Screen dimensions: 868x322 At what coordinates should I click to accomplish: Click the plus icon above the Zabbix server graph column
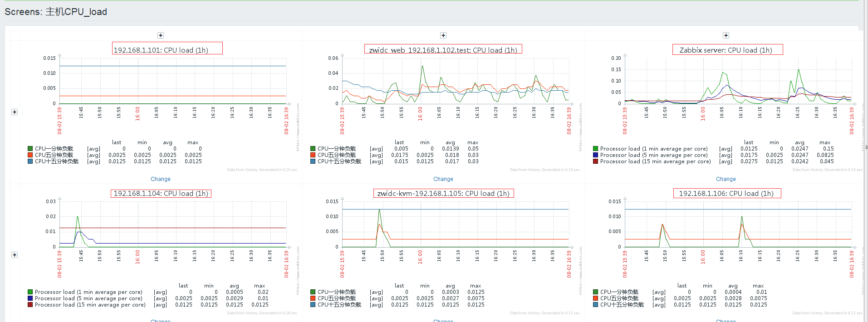click(726, 35)
